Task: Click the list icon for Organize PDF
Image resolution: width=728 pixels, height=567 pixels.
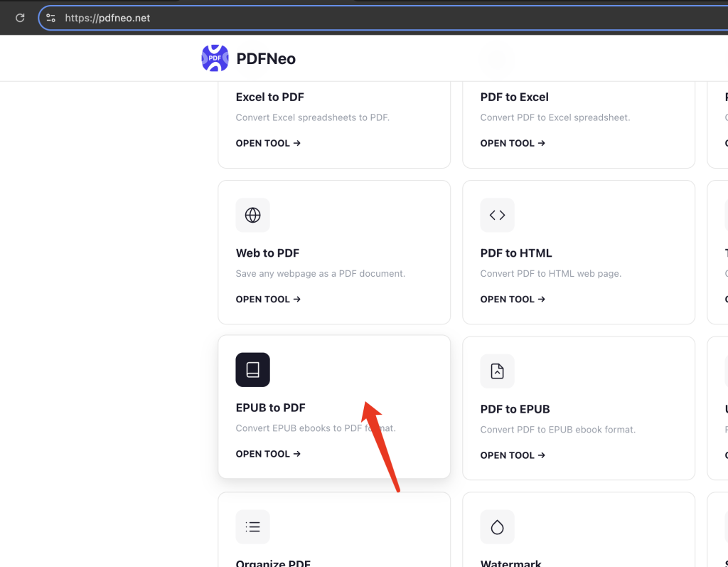Action: (x=252, y=527)
